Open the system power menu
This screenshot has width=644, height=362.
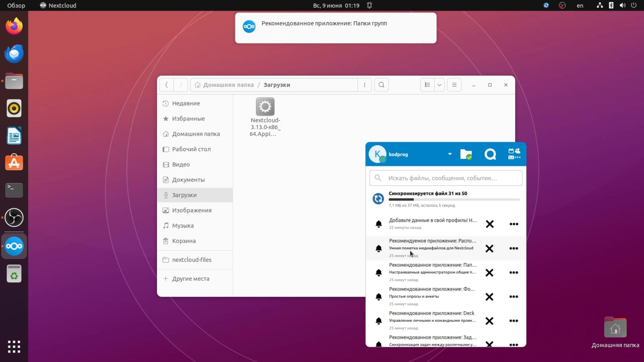point(634,5)
